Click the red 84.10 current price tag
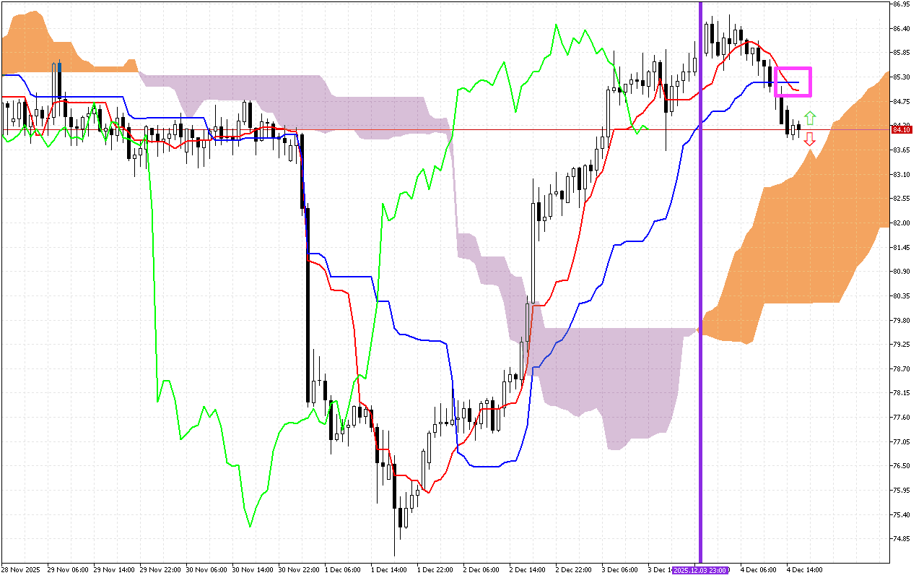 (901, 129)
